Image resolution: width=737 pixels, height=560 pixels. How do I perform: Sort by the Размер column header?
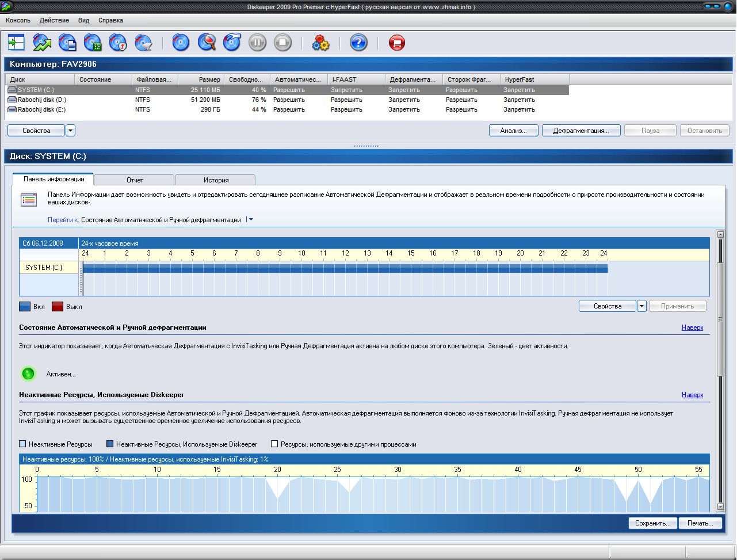[201, 79]
